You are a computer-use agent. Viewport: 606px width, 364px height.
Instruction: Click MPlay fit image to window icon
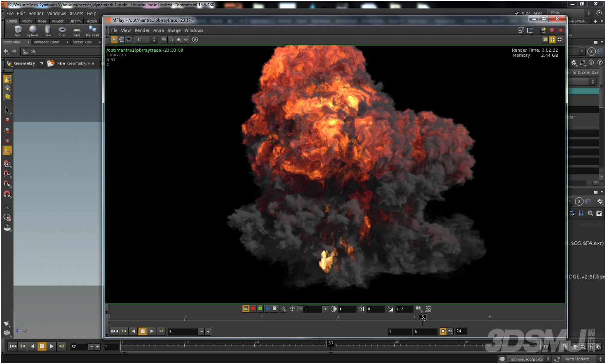pyautogui.click(x=186, y=39)
